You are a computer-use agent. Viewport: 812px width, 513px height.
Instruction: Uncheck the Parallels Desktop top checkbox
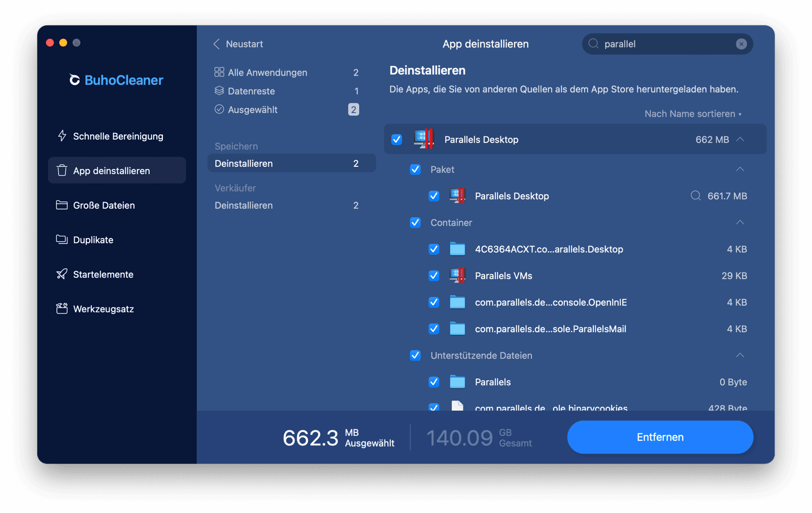(x=396, y=139)
